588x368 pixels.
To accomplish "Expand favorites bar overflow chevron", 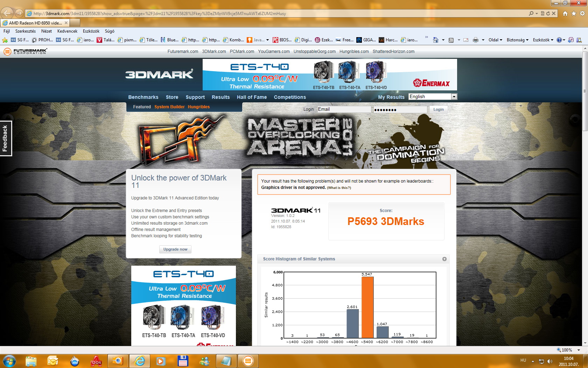I will (426, 37).
